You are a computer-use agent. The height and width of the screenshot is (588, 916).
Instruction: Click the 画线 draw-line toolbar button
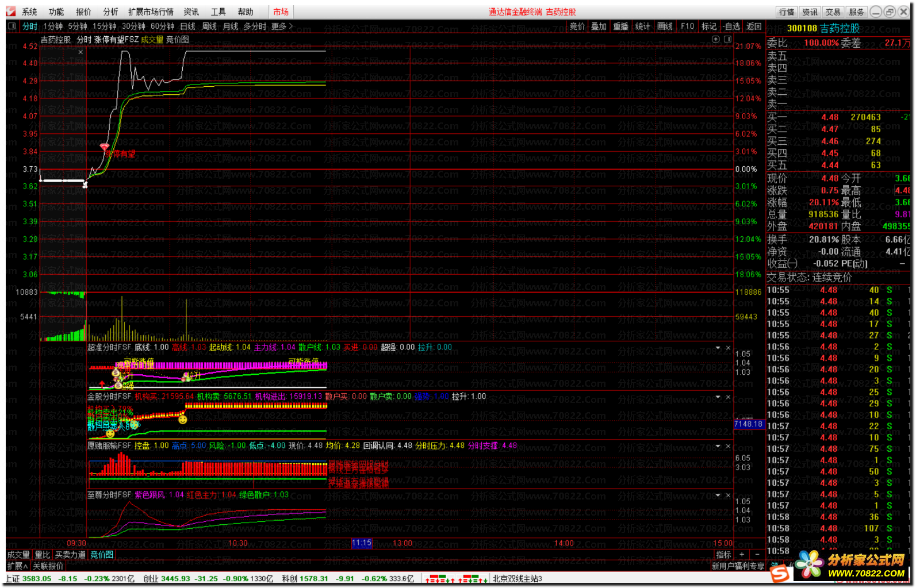click(665, 26)
